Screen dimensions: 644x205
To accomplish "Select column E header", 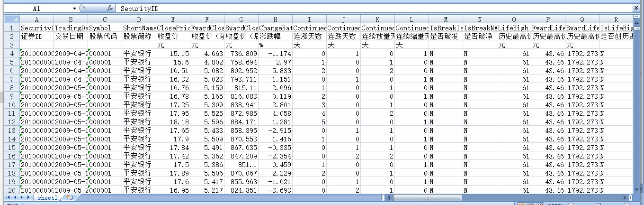I will click(x=173, y=19).
